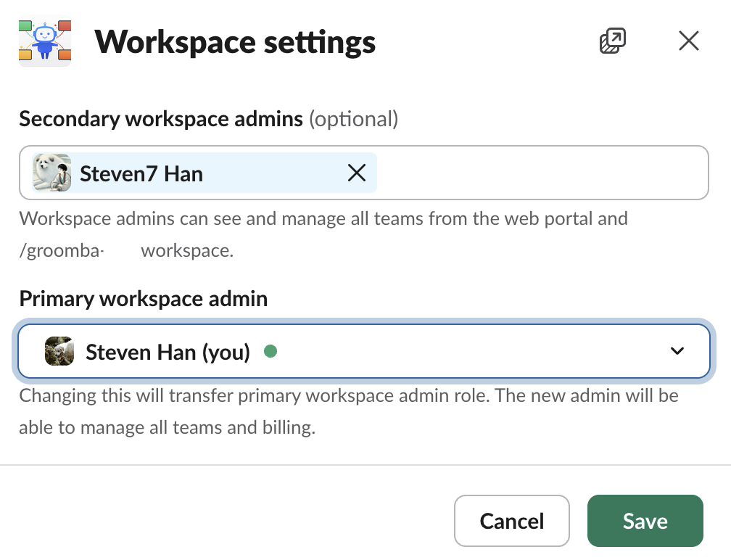Click the "(optional)" text beside secondary admins

pyautogui.click(x=354, y=119)
